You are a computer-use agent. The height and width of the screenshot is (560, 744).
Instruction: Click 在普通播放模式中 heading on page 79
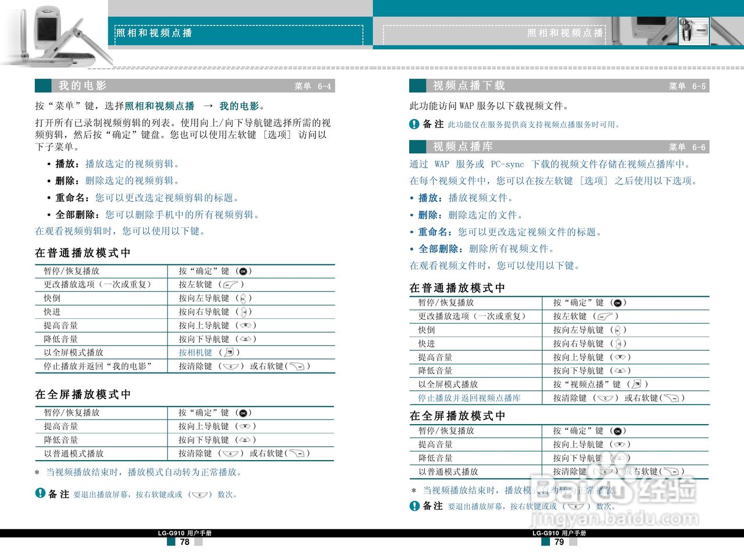[x=457, y=288]
